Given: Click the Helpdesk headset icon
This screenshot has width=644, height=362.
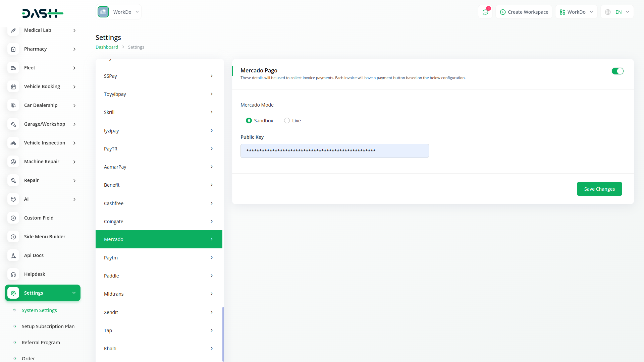Looking at the screenshot, I should coord(13,274).
